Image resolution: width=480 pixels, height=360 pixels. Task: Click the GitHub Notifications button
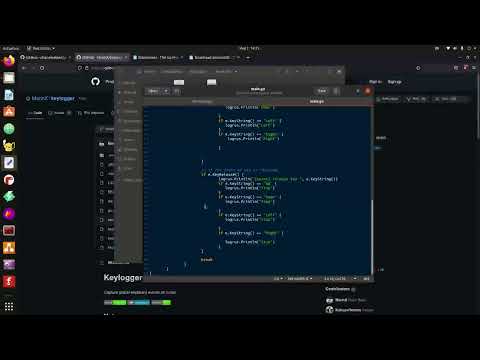point(388,99)
